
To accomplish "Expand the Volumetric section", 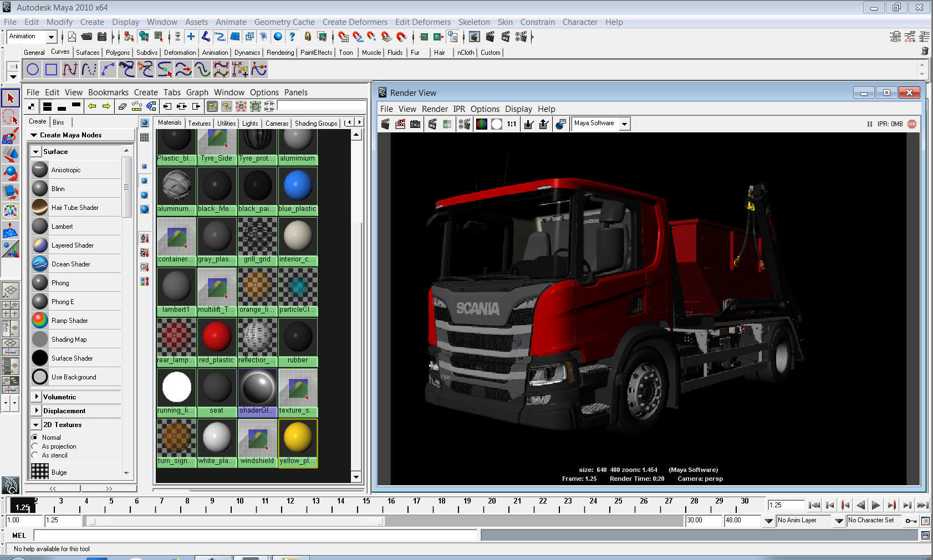I will (36, 397).
